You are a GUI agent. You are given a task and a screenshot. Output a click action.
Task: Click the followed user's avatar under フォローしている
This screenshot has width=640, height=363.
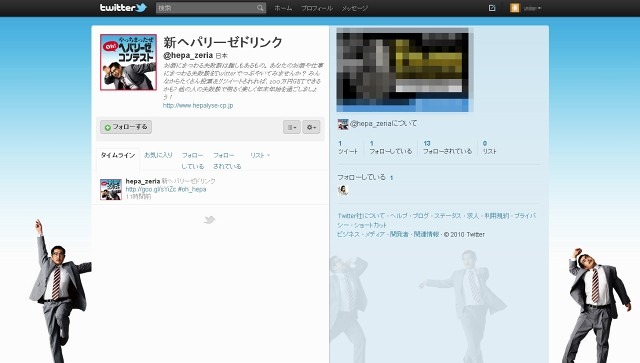tap(343, 190)
